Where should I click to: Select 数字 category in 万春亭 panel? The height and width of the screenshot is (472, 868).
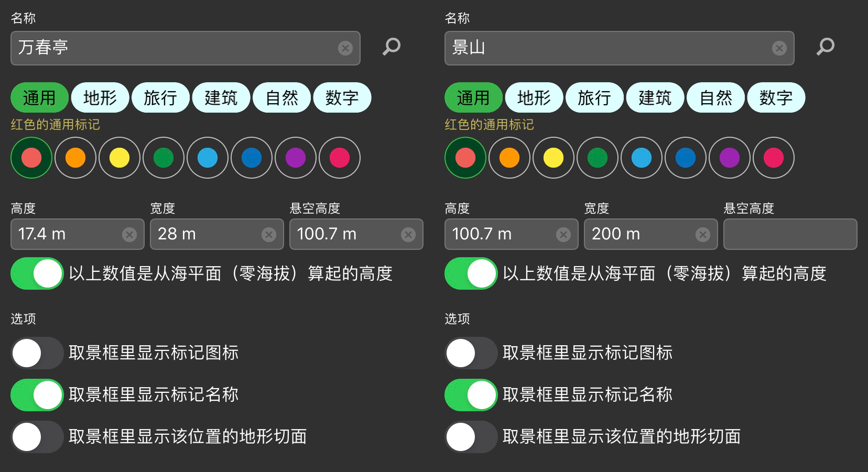[342, 97]
